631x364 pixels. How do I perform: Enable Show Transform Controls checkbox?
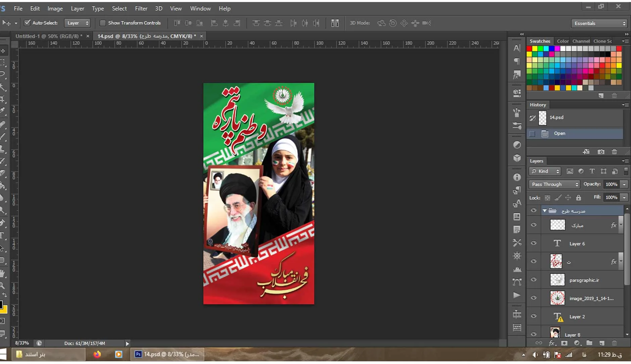coord(103,23)
